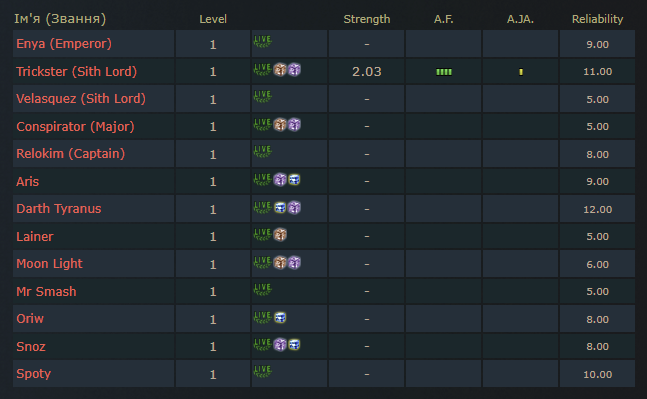Click the brown cube icon in Trickster's row
This screenshot has width=647, height=399.
(x=280, y=70)
